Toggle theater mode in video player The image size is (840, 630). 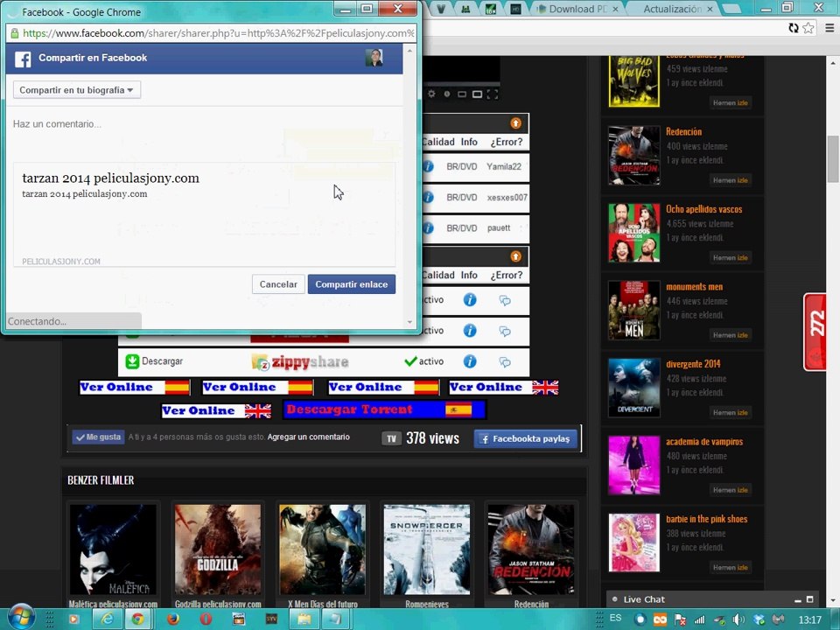[477, 94]
